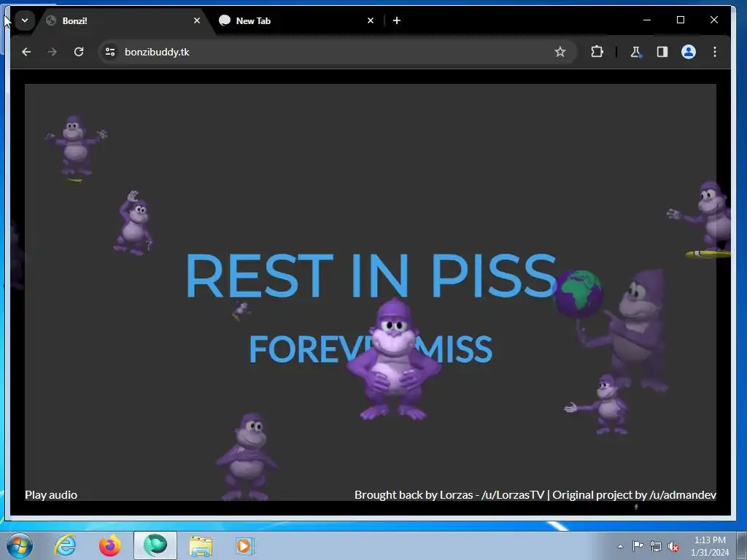Open the Extensions puzzle icon
The height and width of the screenshot is (560, 747).
(x=597, y=52)
